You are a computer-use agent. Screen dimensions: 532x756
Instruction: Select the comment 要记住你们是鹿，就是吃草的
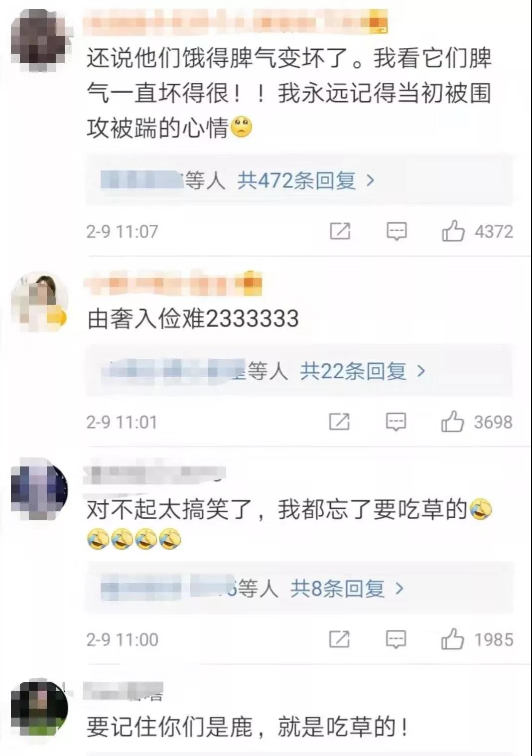click(248, 726)
